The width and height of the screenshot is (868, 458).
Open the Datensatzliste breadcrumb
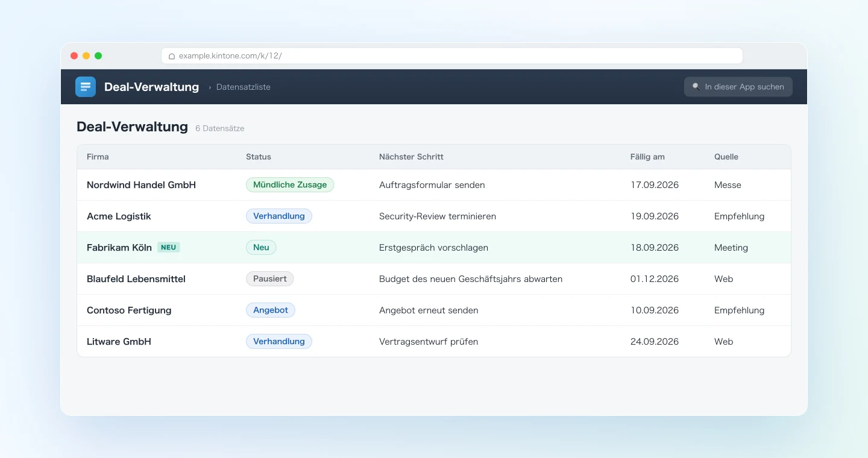pyautogui.click(x=244, y=87)
